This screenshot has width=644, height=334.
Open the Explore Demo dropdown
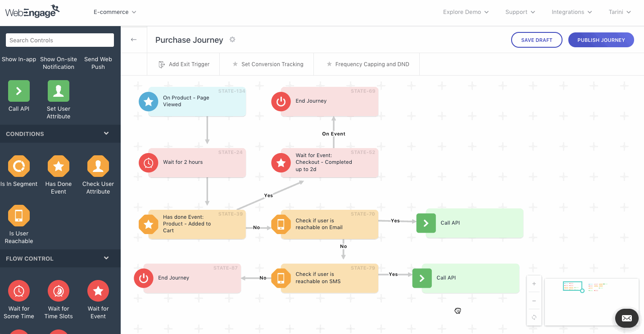coord(466,12)
